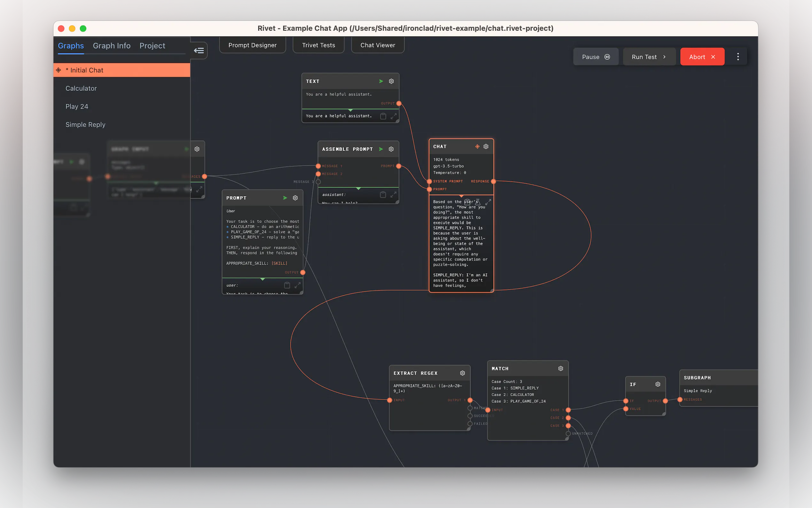The height and width of the screenshot is (508, 812).
Task: Open the Run Test button
Action: tap(649, 57)
